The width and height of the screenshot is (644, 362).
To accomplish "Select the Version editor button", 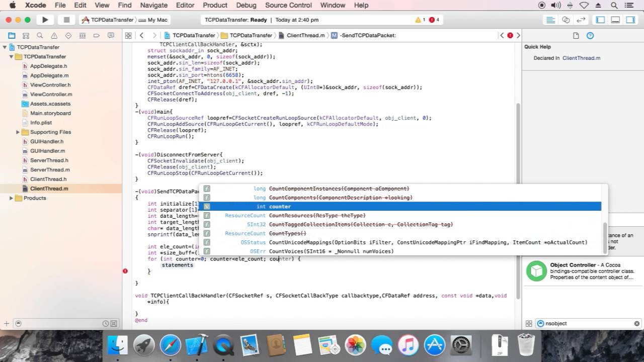I will click(x=581, y=20).
